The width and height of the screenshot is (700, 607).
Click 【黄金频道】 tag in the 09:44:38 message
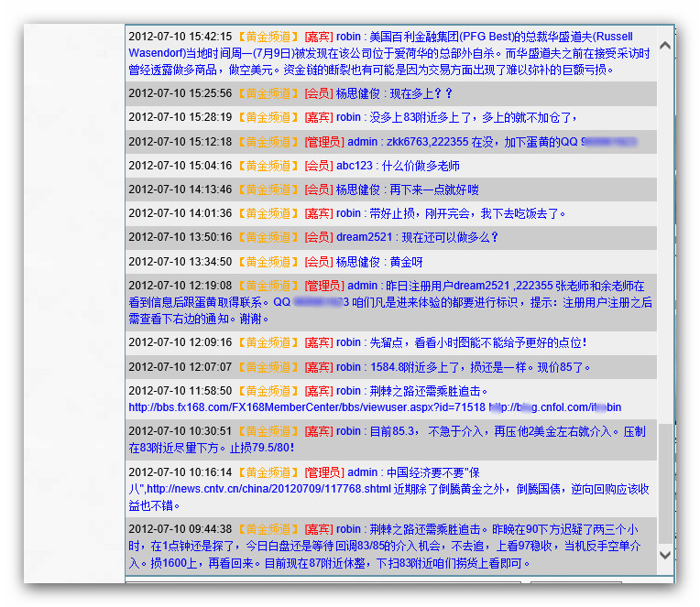click(268, 529)
